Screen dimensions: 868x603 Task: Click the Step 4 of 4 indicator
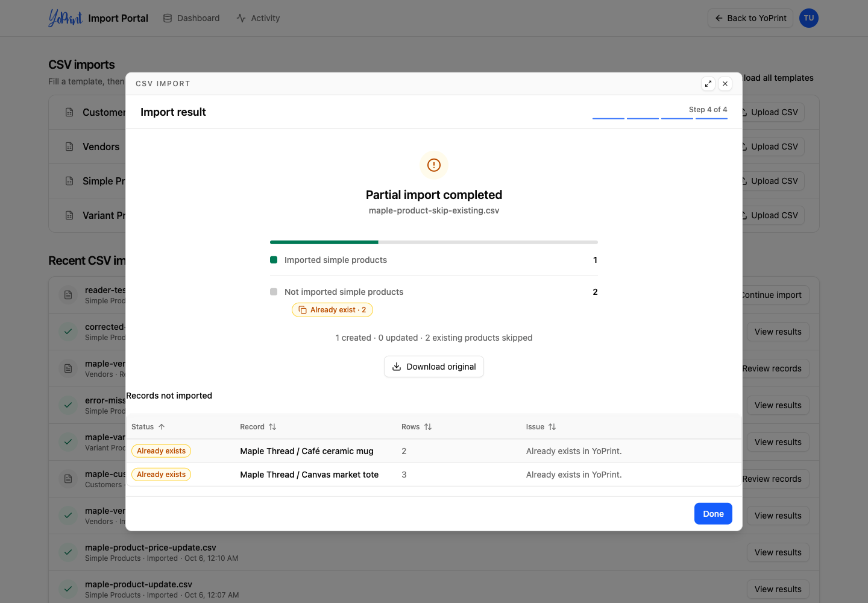tap(708, 110)
